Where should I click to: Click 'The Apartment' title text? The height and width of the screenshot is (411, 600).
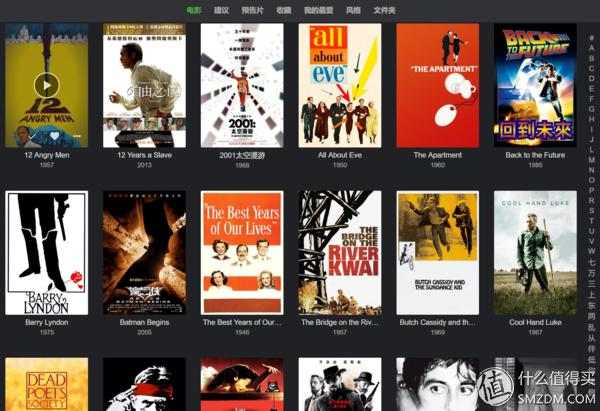tap(438, 155)
